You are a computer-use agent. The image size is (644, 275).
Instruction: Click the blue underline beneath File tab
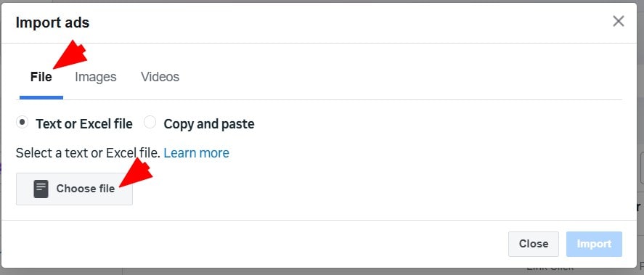click(41, 98)
